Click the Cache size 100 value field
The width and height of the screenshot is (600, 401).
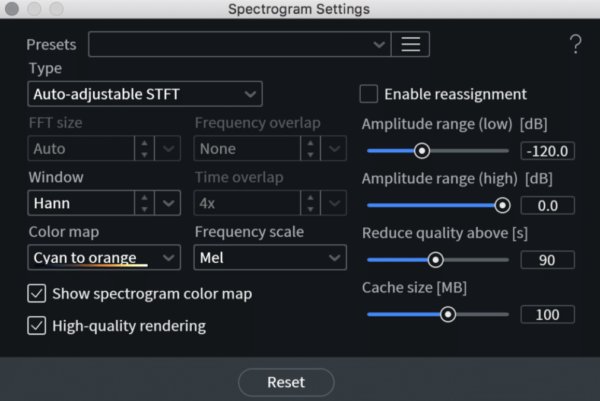[x=547, y=314]
